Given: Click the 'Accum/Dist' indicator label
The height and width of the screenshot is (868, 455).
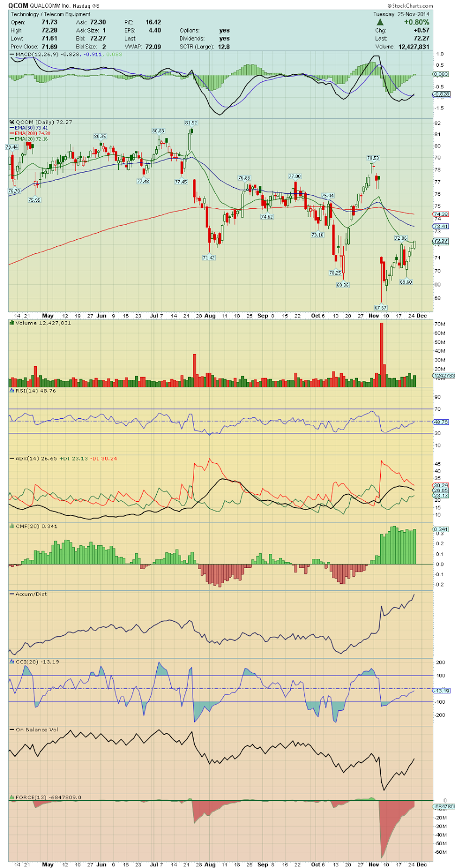Looking at the screenshot, I should [x=30, y=594].
